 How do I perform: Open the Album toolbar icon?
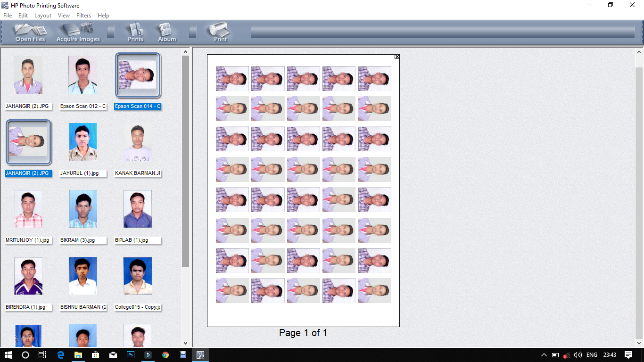[167, 33]
